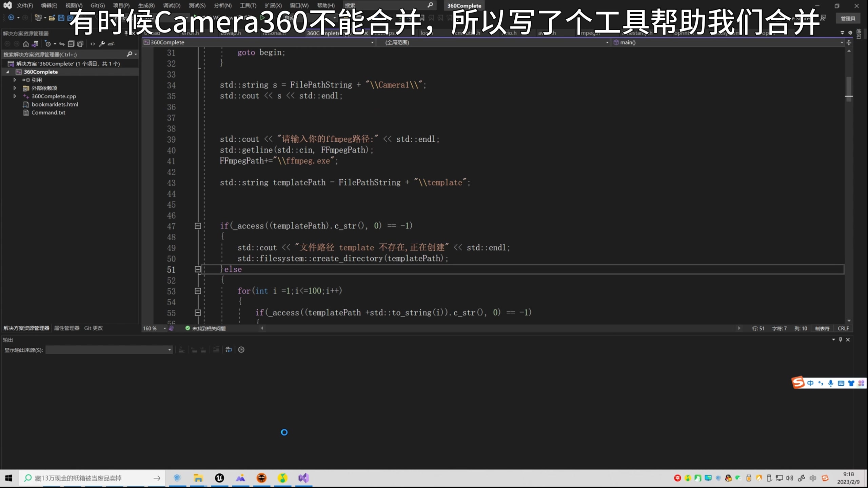Collapse the code block at line 47

(198, 226)
